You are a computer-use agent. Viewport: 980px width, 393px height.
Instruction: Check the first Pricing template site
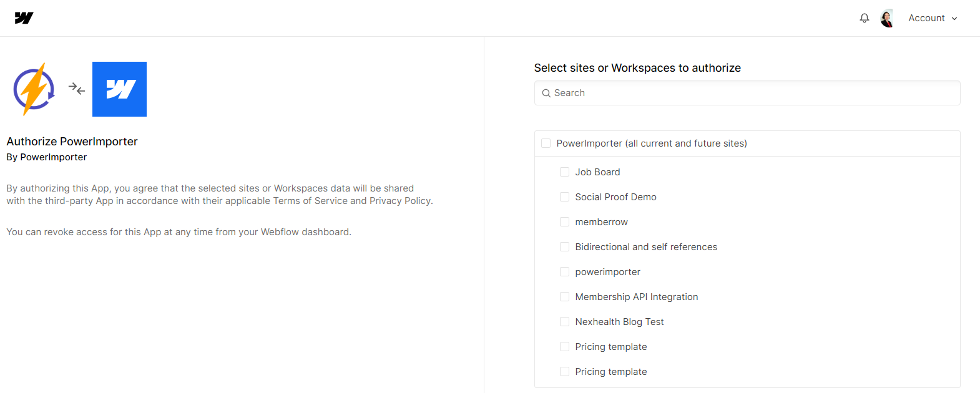point(564,346)
